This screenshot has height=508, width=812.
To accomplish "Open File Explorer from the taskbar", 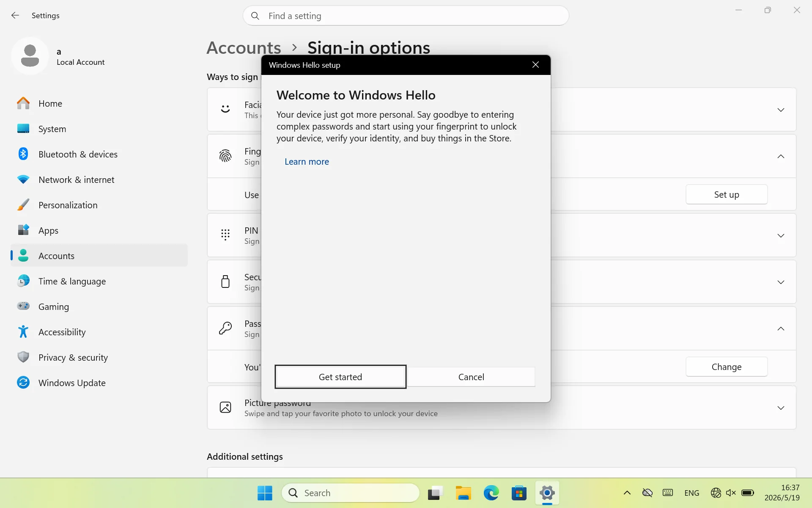I will [463, 493].
